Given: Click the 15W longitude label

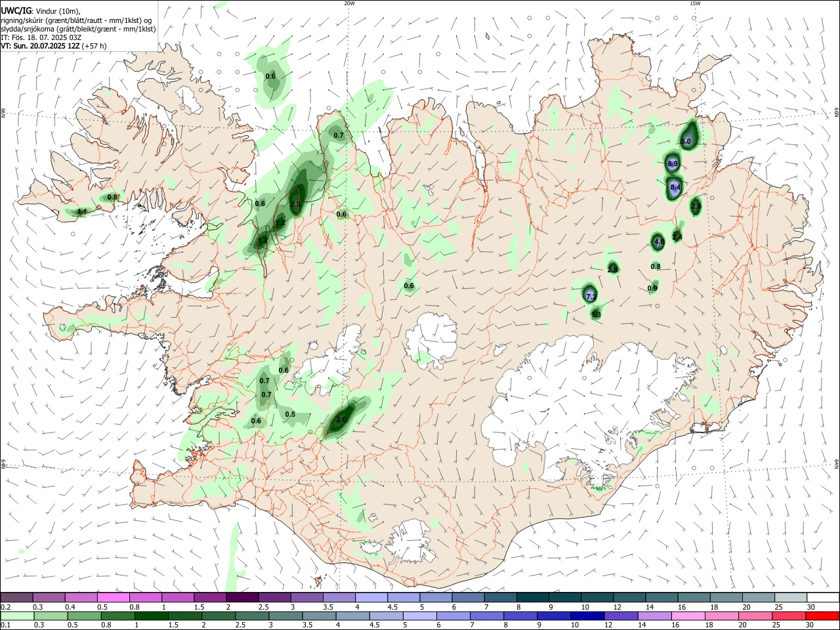Looking at the screenshot, I should tap(695, 3).
